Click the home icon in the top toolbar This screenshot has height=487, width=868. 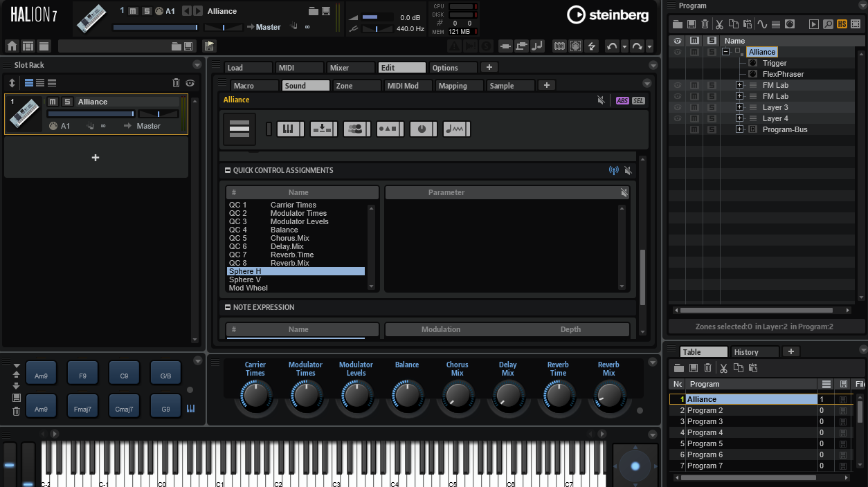coord(12,46)
